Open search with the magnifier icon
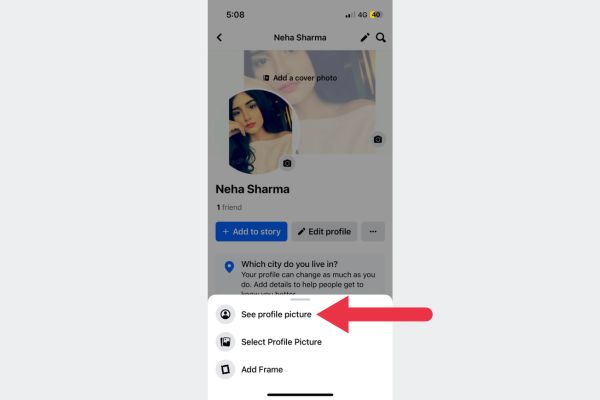 (380, 38)
